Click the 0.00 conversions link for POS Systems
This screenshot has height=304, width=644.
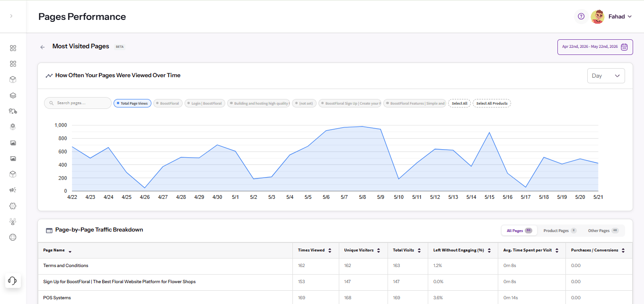point(575,298)
